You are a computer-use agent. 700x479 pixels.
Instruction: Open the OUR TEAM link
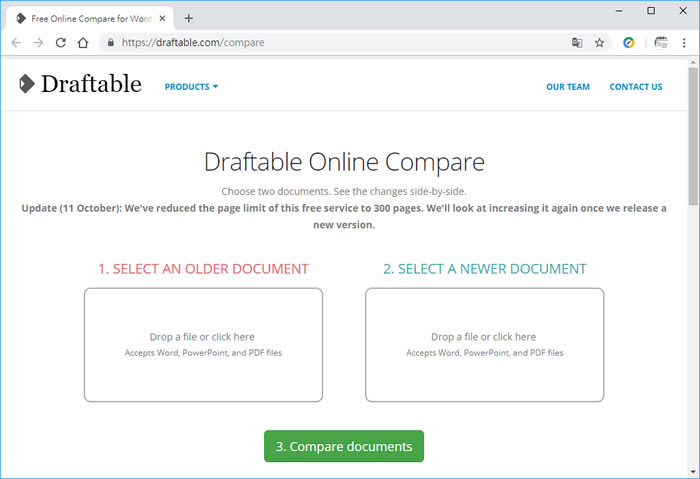click(568, 87)
